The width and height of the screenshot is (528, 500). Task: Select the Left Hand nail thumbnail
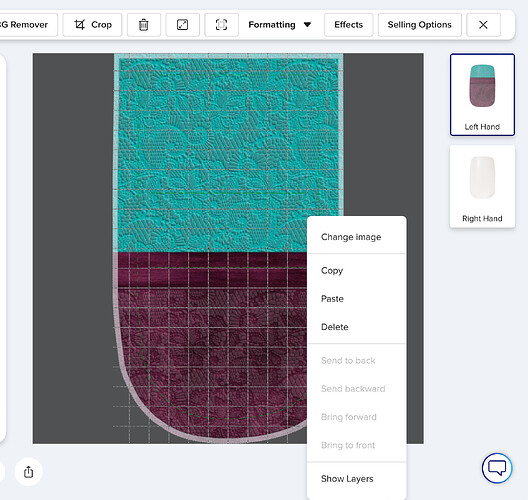pos(482,95)
